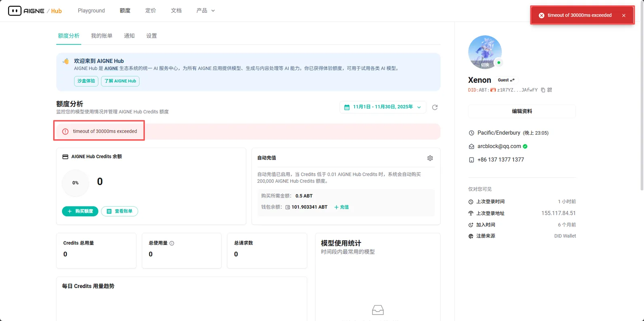Click the globe icon beside 注册来源
The height and width of the screenshot is (321, 644).
(x=471, y=236)
